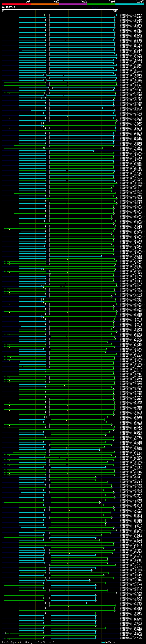Screen dimensions: 146x644
Task: Open hit UniRef100_A9SUH7
Action: [x=131, y=20]
